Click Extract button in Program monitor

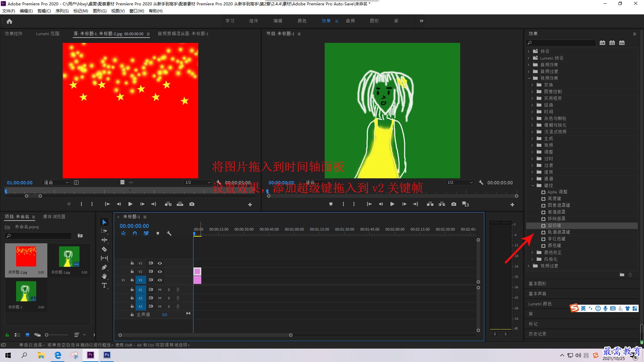[x=442, y=204]
